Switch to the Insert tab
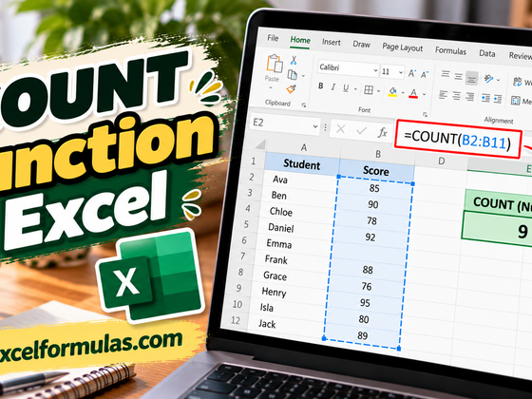Screen dimensions: 532x399 pos(332,42)
